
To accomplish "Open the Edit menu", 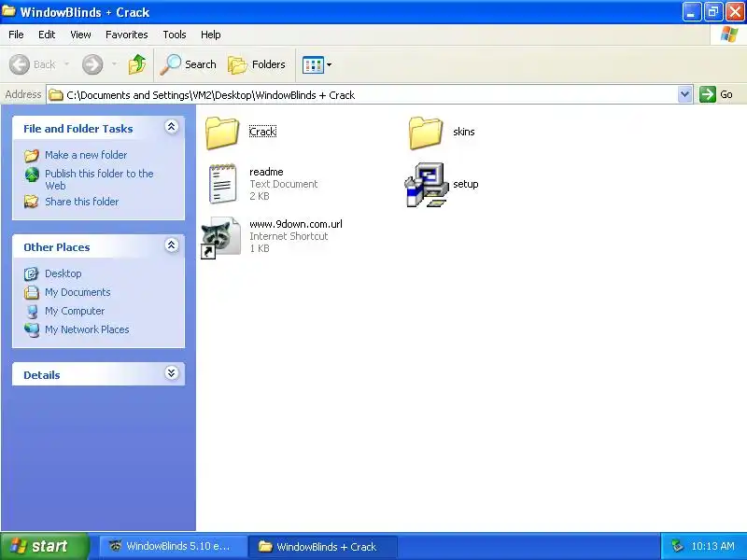I will click(x=47, y=35).
